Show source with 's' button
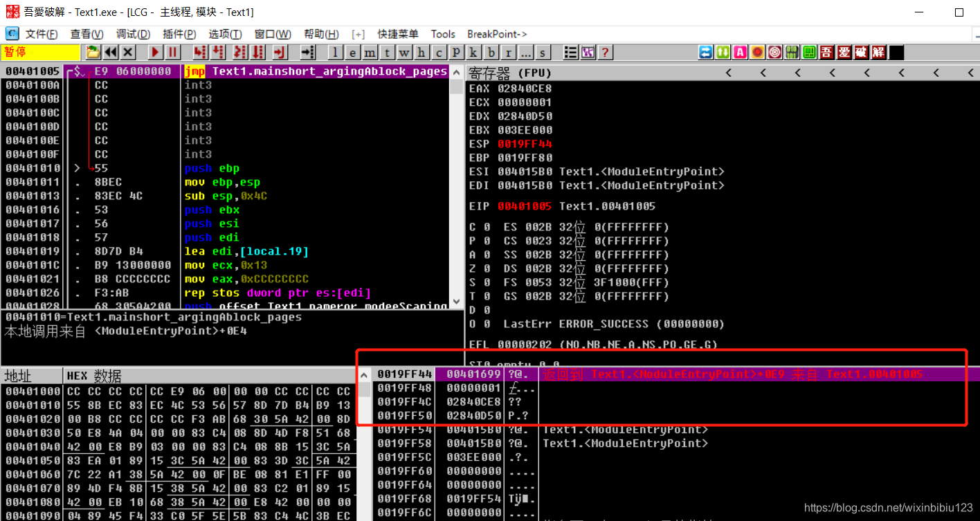 coord(543,53)
